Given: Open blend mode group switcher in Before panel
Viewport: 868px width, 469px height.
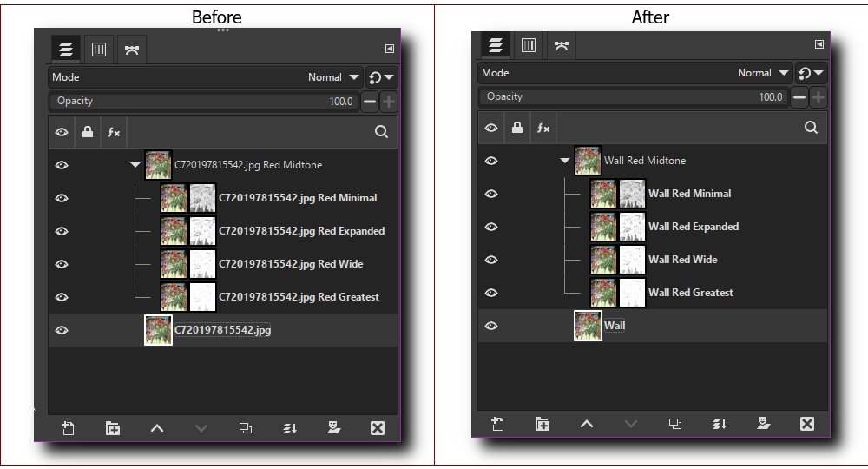Looking at the screenshot, I should click(x=381, y=77).
